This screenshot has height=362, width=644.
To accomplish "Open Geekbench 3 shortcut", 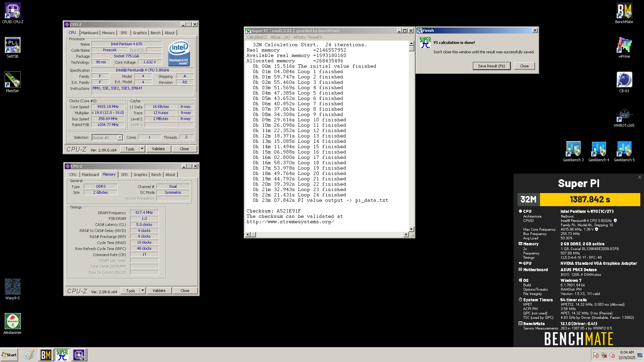I will pos(573,151).
